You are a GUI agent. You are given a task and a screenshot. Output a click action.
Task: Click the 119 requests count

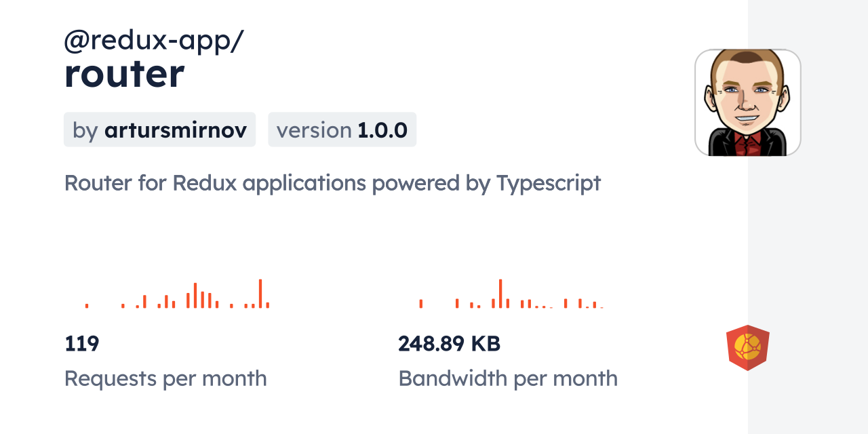82,344
